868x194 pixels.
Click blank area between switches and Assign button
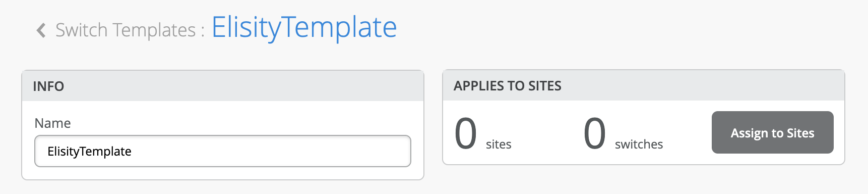click(x=687, y=133)
